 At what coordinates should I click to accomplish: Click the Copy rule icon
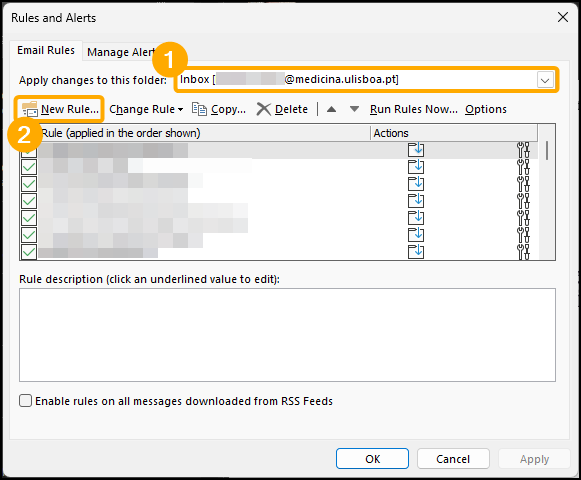(199, 109)
